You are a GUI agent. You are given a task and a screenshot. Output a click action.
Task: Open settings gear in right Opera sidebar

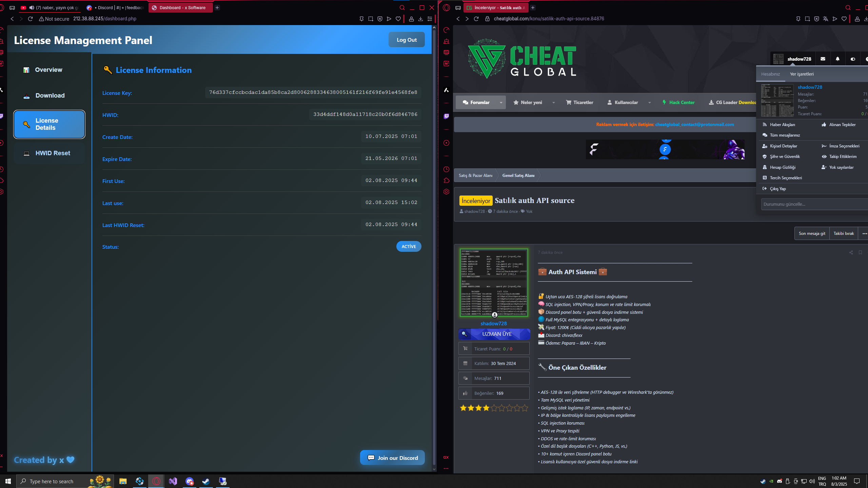(x=446, y=192)
